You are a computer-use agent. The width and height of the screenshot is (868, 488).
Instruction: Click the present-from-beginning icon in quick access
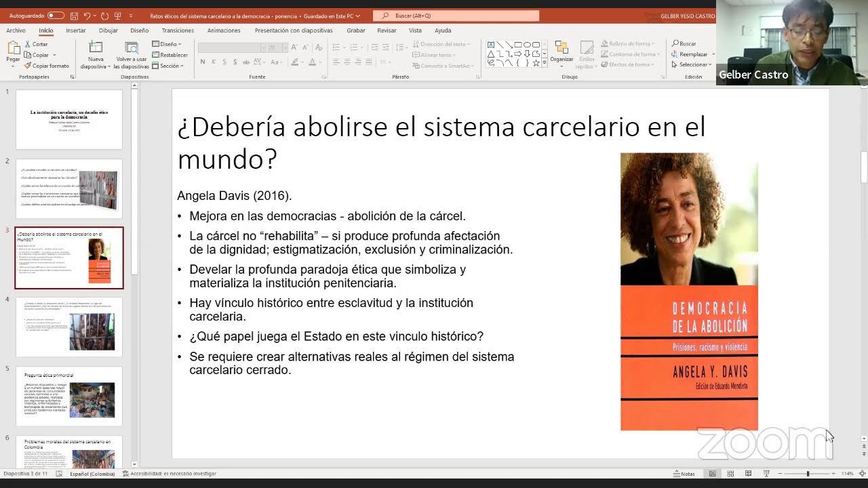tap(118, 16)
